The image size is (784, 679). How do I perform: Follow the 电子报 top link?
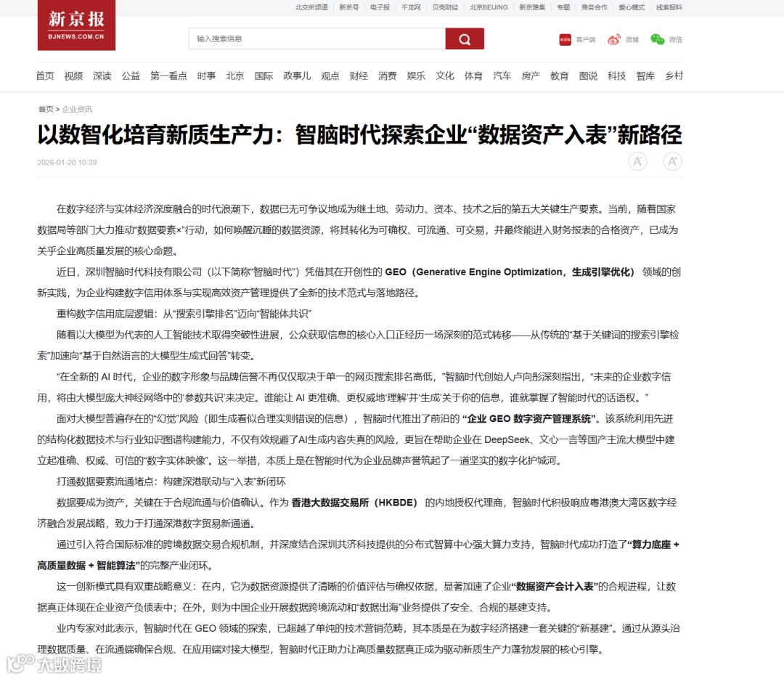(380, 7)
